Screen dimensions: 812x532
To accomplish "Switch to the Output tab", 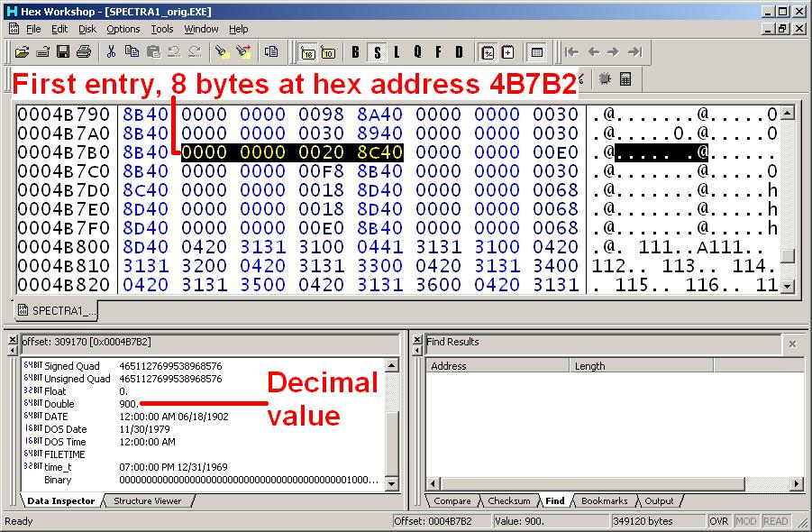I will 659,501.
